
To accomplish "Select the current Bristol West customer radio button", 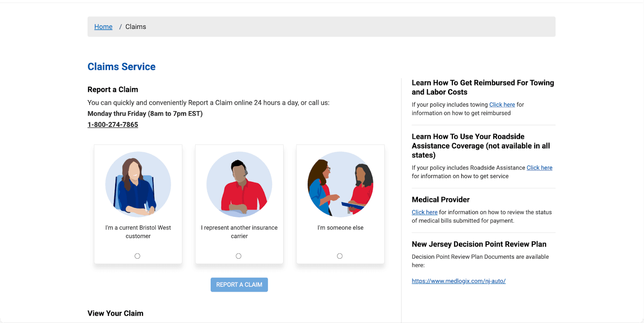I will (137, 256).
